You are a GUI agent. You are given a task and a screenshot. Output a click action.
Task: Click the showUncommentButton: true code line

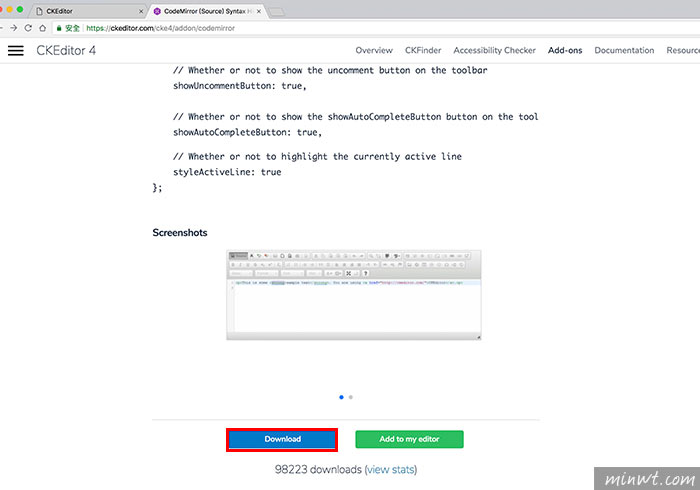[240, 86]
